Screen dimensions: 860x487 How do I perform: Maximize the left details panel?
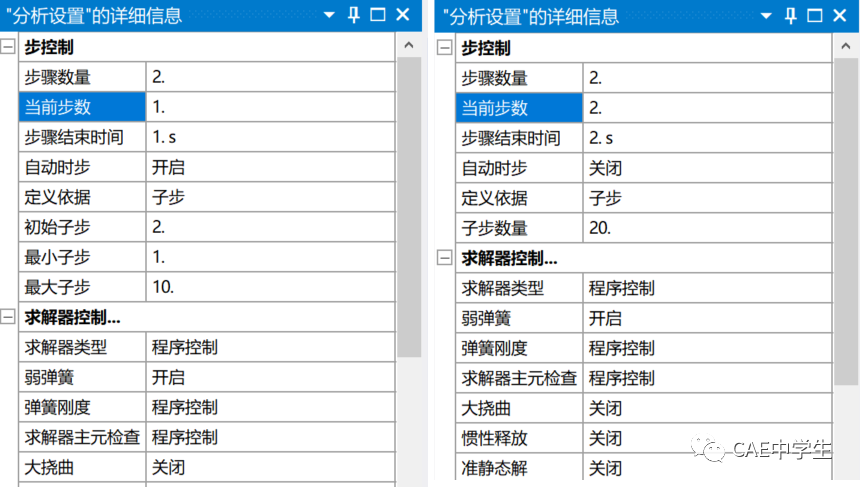378,15
